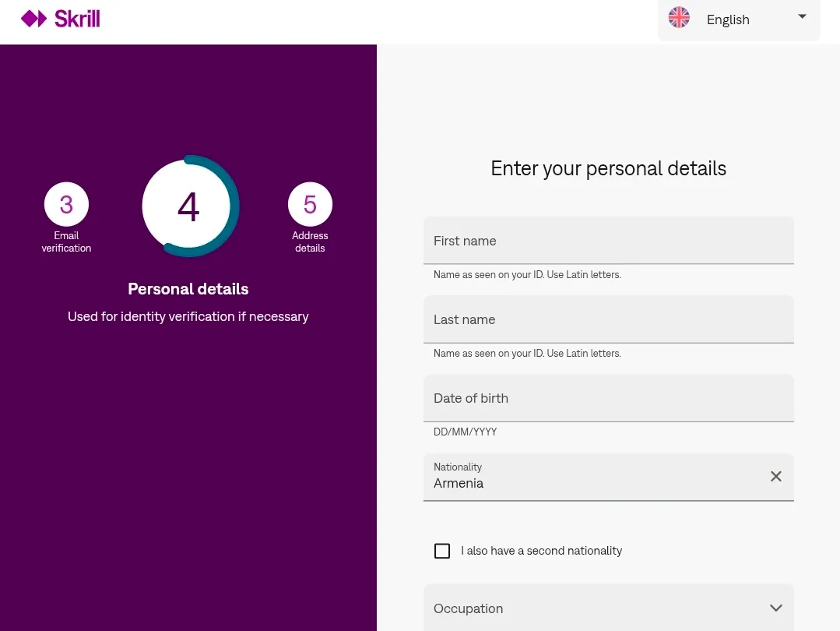840x631 pixels.
Task: Focus the First name input field
Action: pos(609,241)
